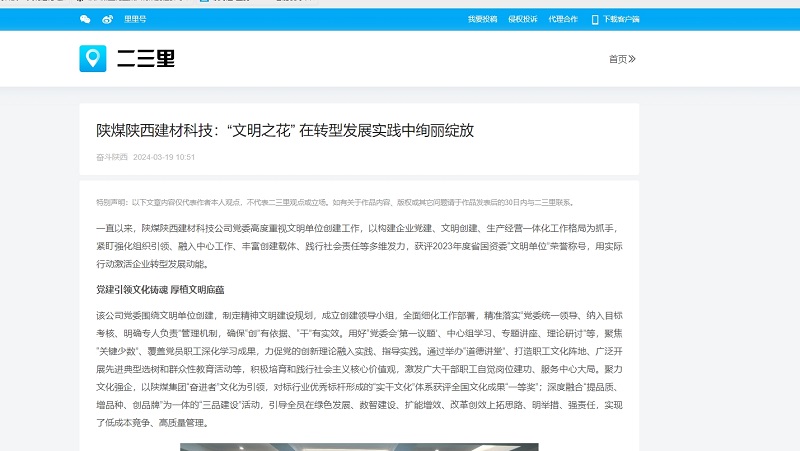
Task: Click the article image at the bottom
Action: coord(359,447)
